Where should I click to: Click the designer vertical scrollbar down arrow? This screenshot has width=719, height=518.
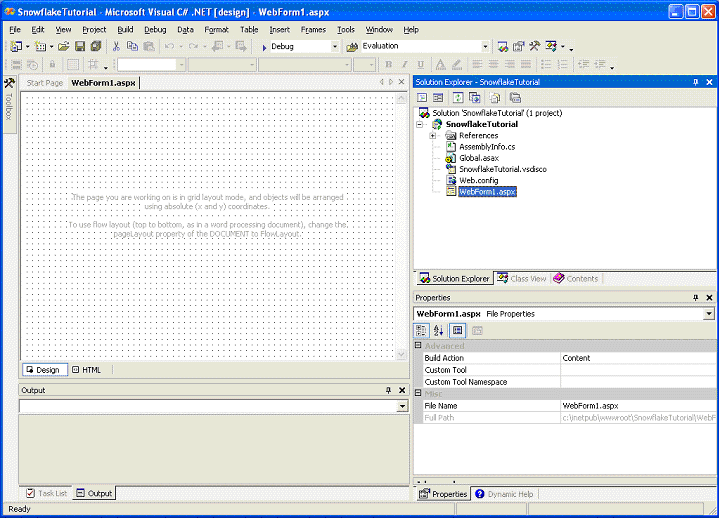tap(401, 354)
